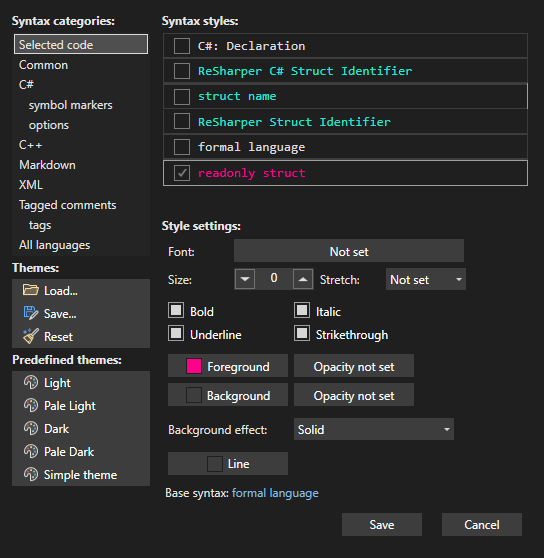Open the Background effect Solid dropdown
The height and width of the screenshot is (558, 544).
click(374, 430)
